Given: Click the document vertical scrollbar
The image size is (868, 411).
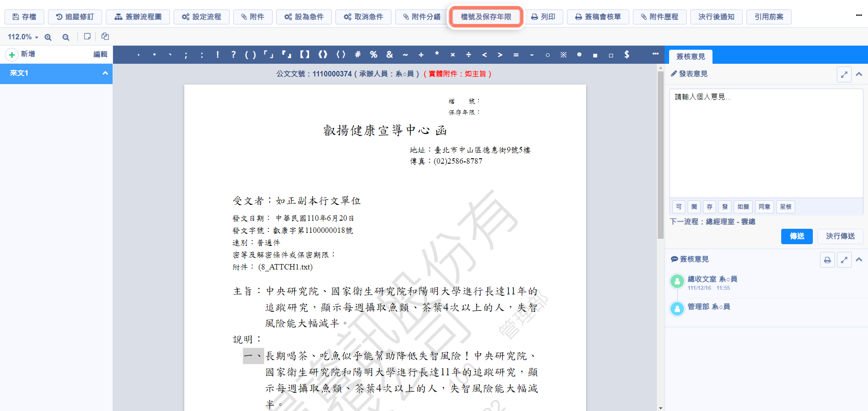Looking at the screenshot, I should click(x=660, y=154).
